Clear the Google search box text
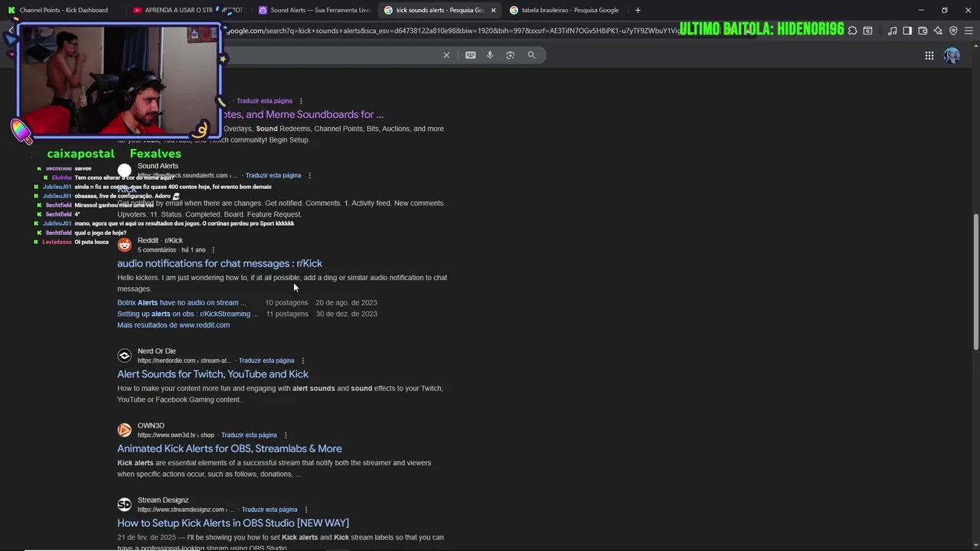This screenshot has width=980, height=551. [x=446, y=55]
